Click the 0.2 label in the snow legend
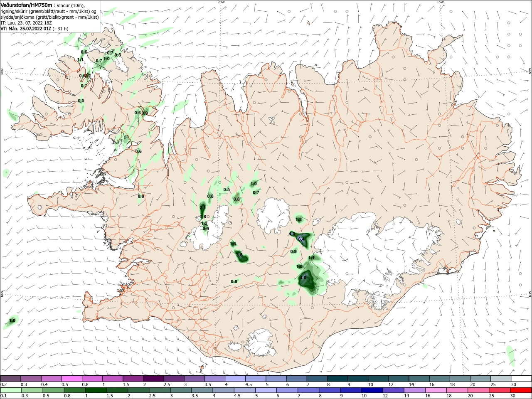 (x=3, y=384)
